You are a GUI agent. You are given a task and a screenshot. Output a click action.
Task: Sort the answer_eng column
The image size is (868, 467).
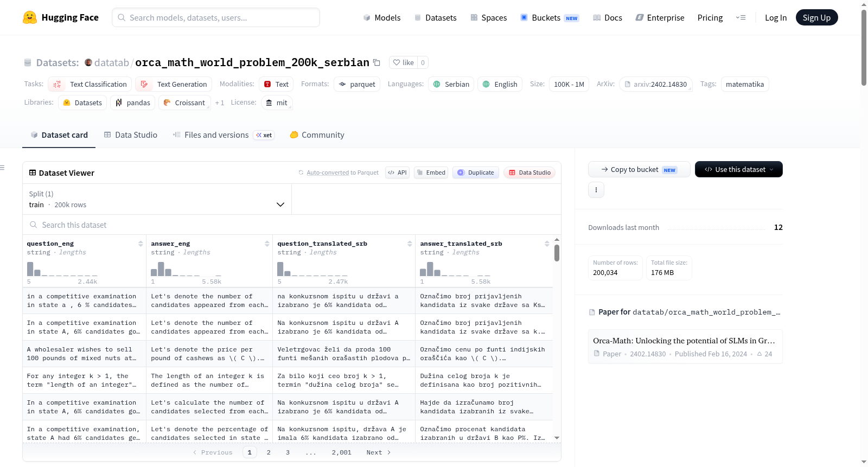(267, 244)
